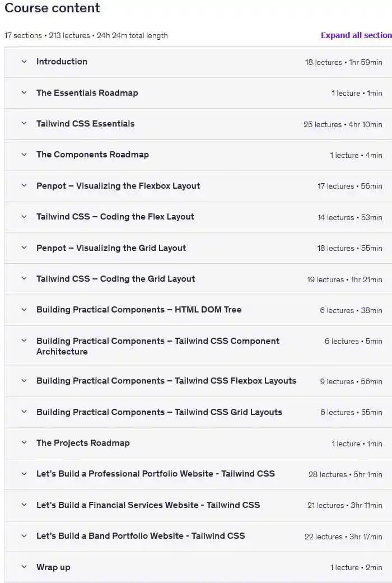This screenshot has width=392, height=583.
Task: Click Let's Build a Financial Services Website title
Action: click(148, 505)
